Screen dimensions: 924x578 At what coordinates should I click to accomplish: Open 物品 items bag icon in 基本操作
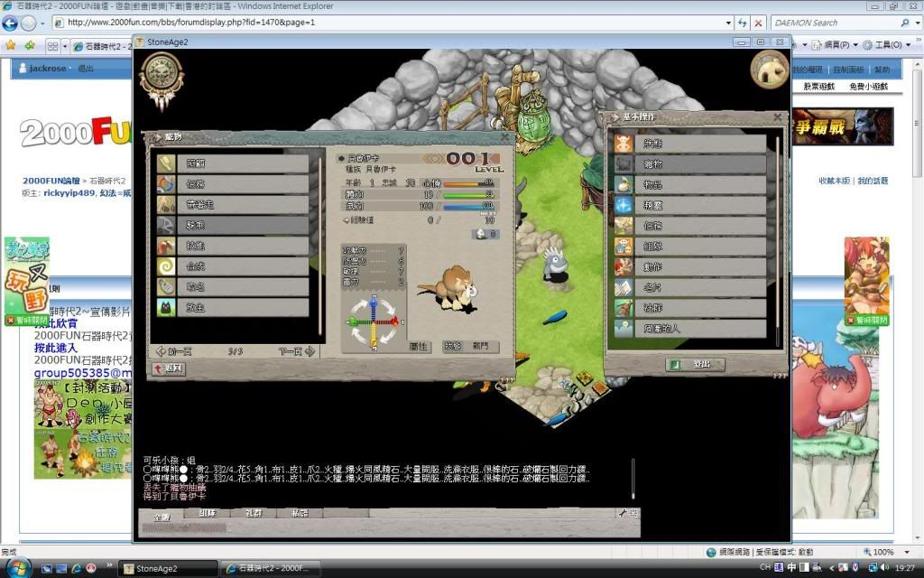pyautogui.click(x=624, y=184)
